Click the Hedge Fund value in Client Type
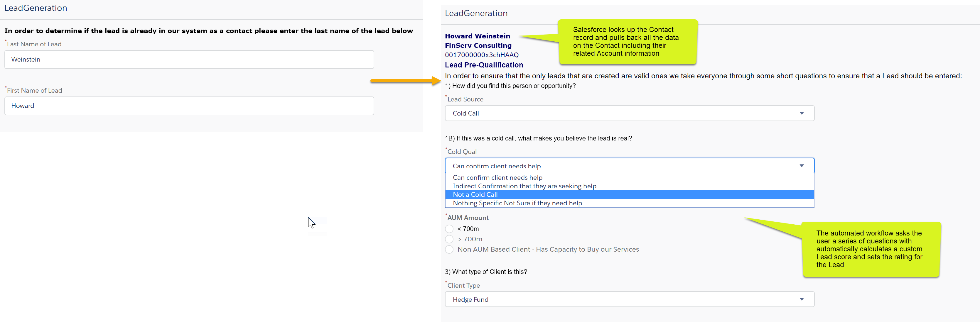Screen dimensions: 980x322 click(x=470, y=300)
